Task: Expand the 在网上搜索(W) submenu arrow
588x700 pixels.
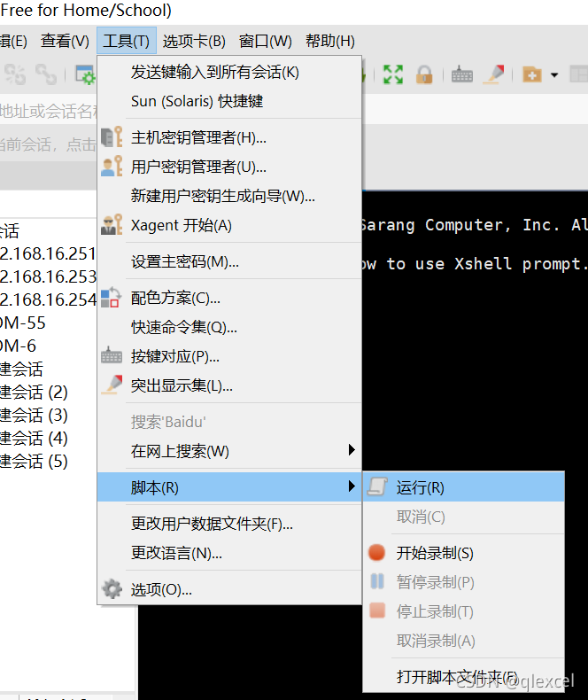Action: pos(352,450)
